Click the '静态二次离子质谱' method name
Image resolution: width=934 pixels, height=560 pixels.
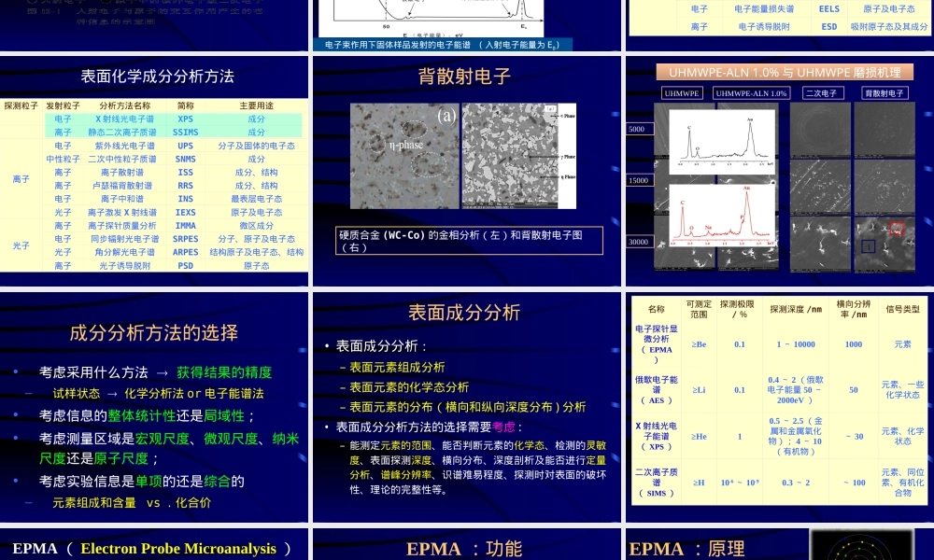pos(122,133)
